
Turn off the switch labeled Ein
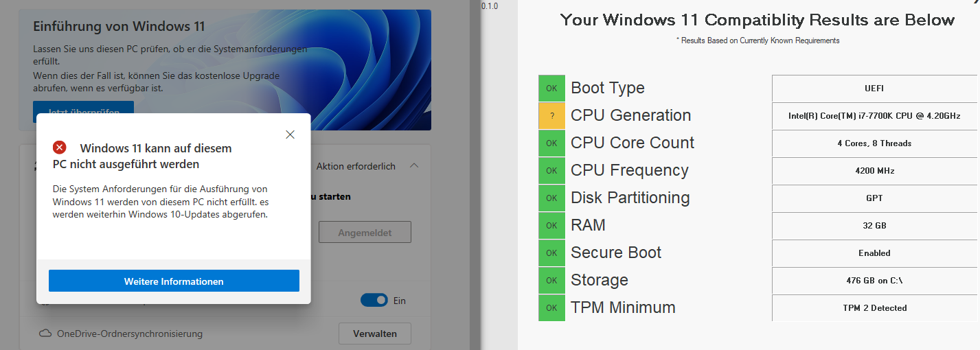[374, 301]
